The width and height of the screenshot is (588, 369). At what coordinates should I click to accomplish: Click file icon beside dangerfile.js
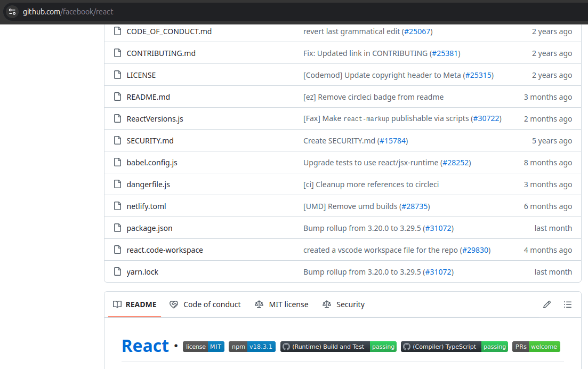click(x=117, y=184)
